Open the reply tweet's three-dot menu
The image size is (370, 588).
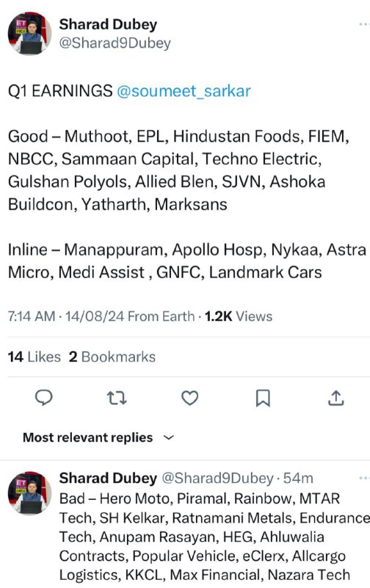[x=364, y=478]
